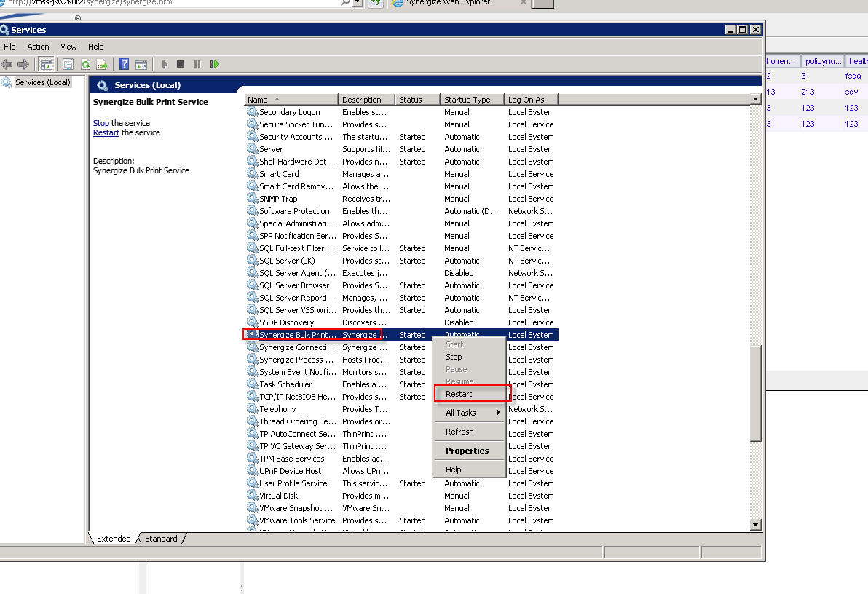Image resolution: width=868 pixels, height=594 pixels.
Task: Expand All Tasks submenu in context menu
Action: click(469, 413)
